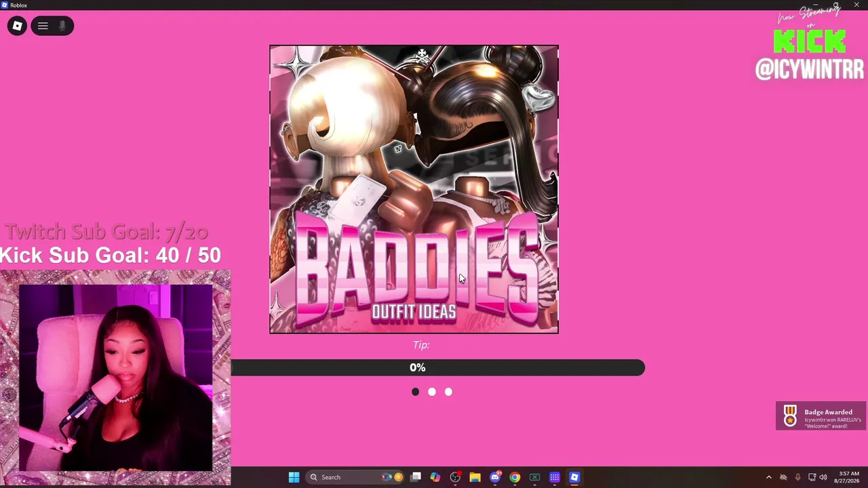868x488 pixels.
Task: Open the Xbox app taskbar icon
Action: [534, 477]
